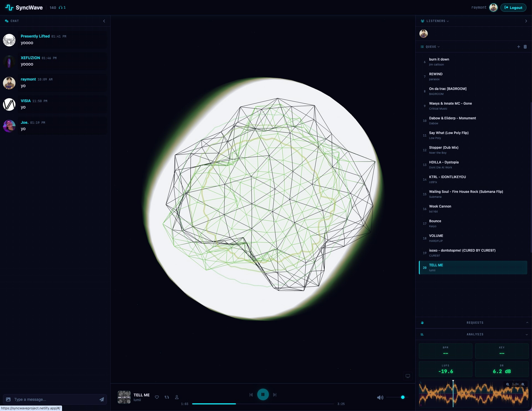Viewport: 532px width, 411px height.
Task: Click the display monitor icon below visualizer
Action: pyautogui.click(x=408, y=376)
